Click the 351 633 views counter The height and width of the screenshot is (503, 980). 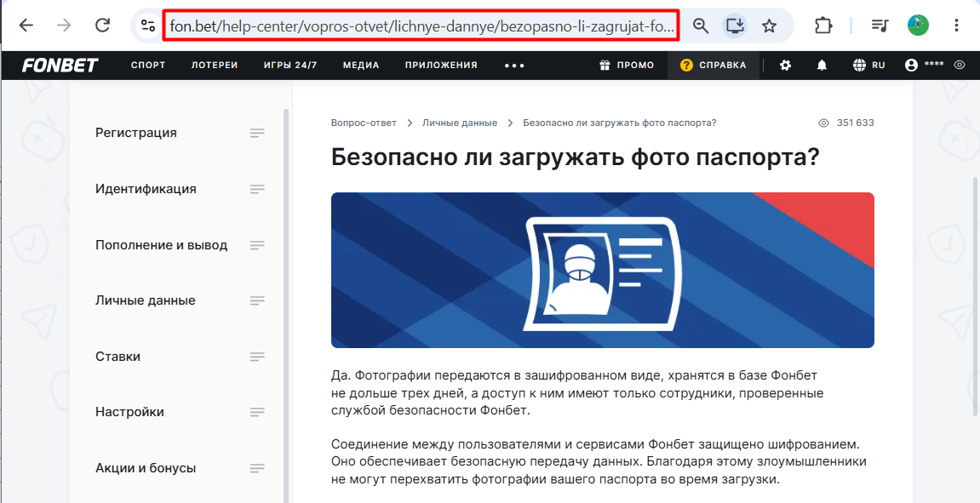[846, 123]
